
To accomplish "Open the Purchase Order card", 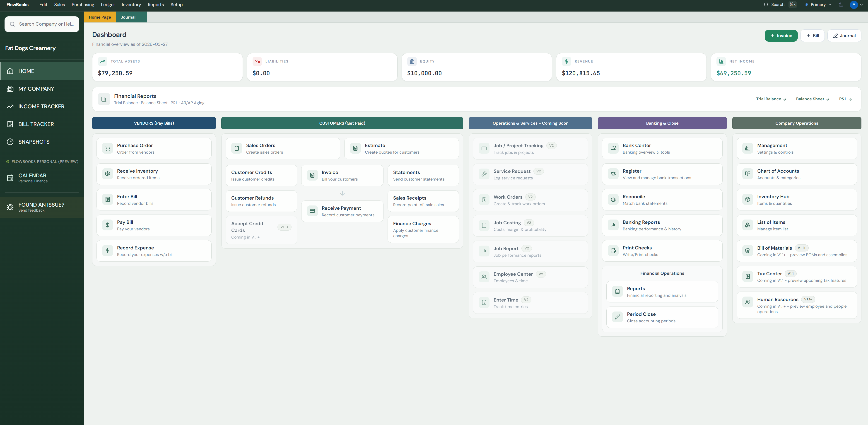I will point(154,148).
